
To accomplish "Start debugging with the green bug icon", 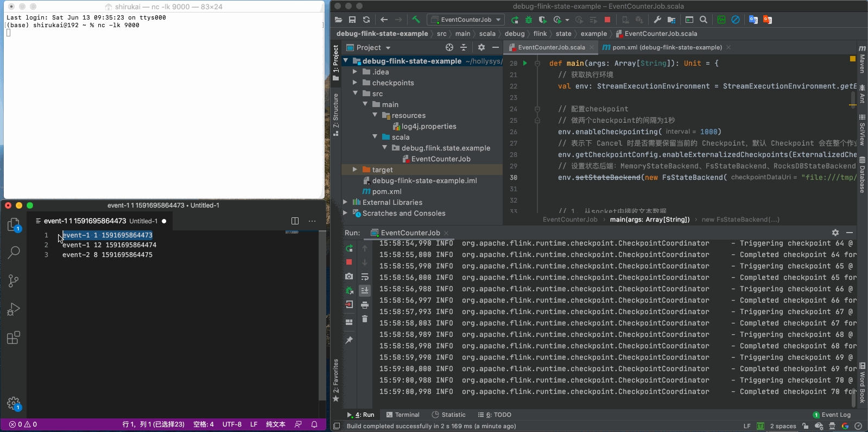I will coord(528,20).
